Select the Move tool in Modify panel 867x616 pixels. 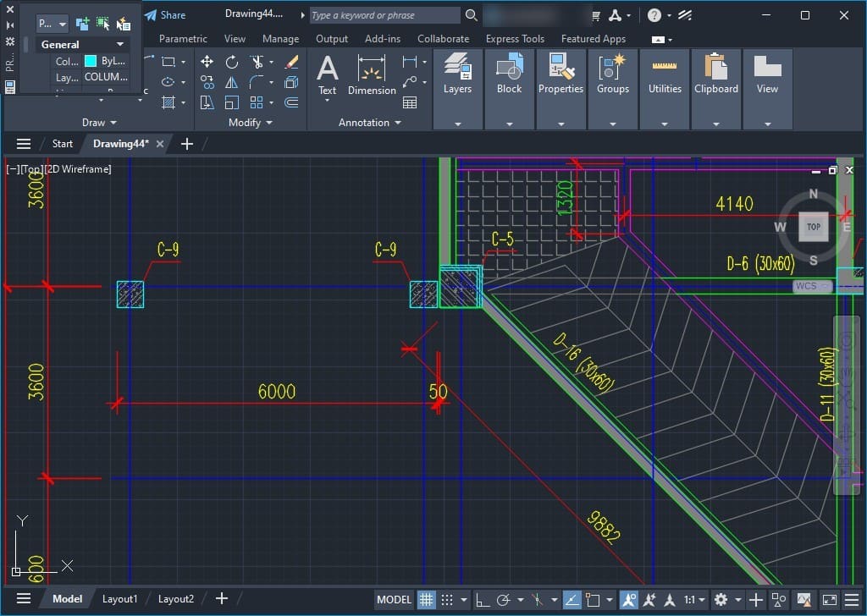[x=207, y=62]
